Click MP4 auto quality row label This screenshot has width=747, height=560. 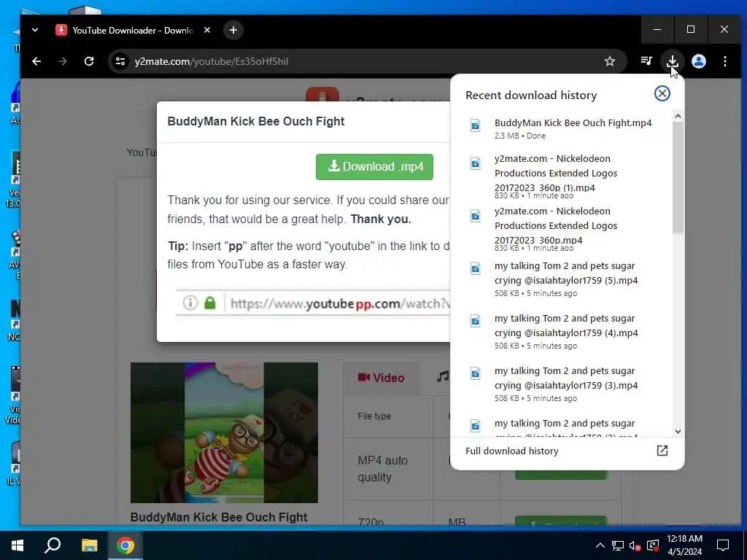[382, 469]
